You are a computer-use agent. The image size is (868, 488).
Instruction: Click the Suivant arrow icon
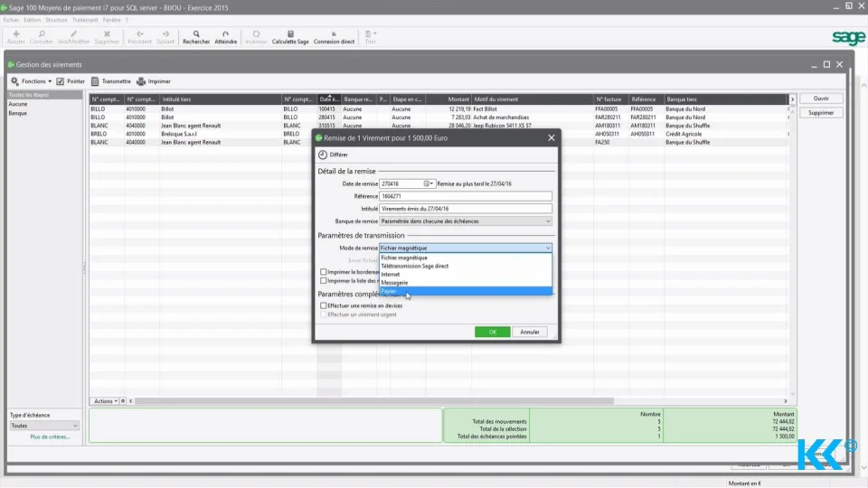165,37
